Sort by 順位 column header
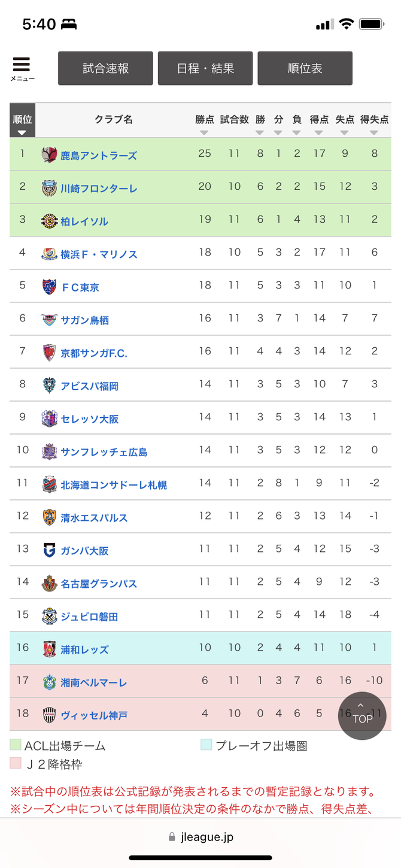Viewport: 401px width, 868px height. (22, 120)
